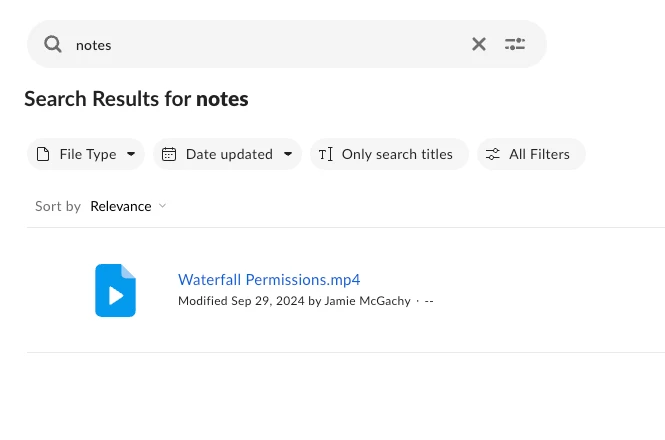Expand the File Type dropdown arrow
Viewport: 665px width, 440px height.
(130, 154)
